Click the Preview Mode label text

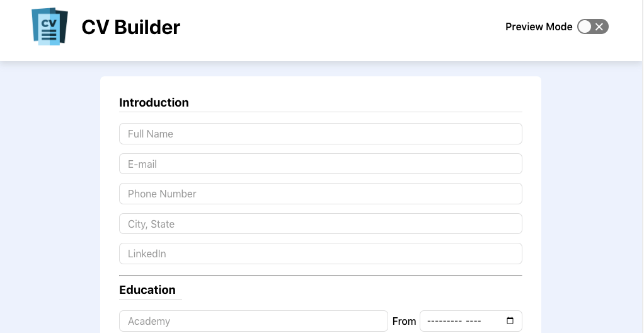click(538, 26)
